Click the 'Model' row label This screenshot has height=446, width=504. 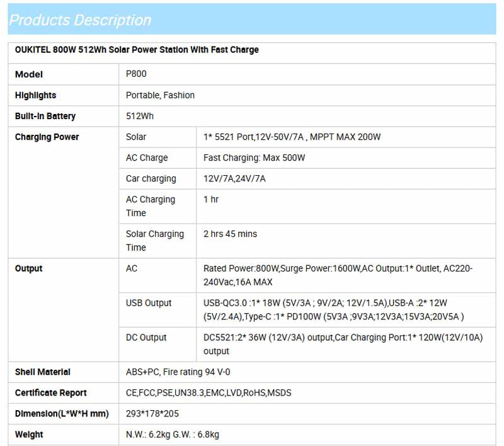click(29, 74)
